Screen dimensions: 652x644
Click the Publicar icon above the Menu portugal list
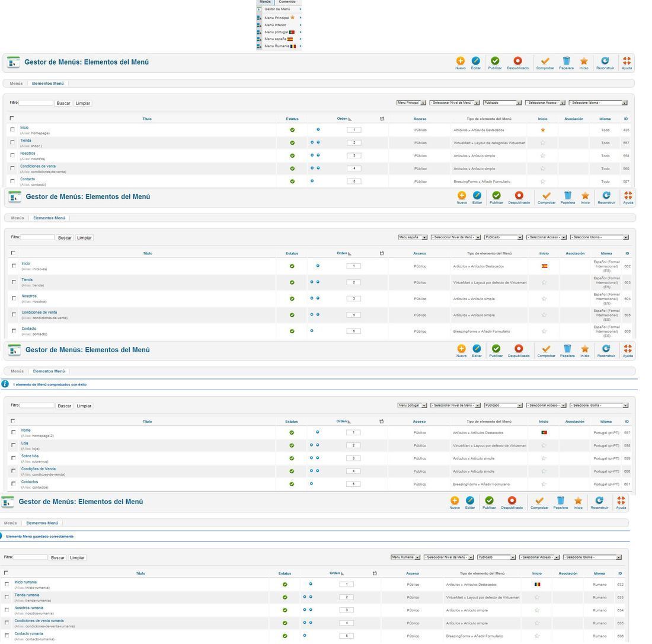pos(496,349)
